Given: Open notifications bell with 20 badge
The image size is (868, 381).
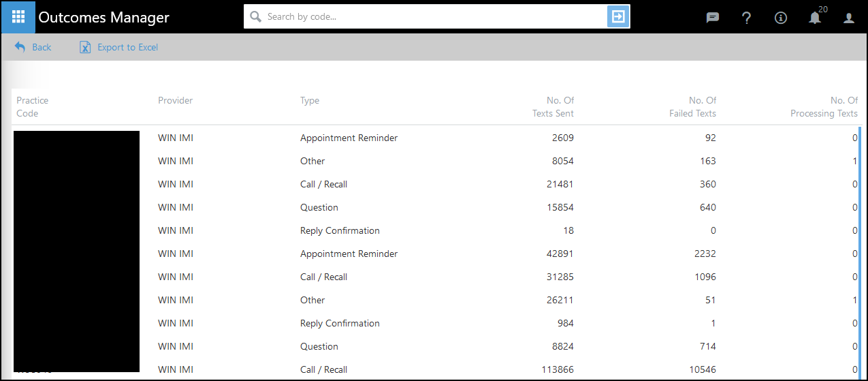Looking at the screenshot, I should coord(815,18).
